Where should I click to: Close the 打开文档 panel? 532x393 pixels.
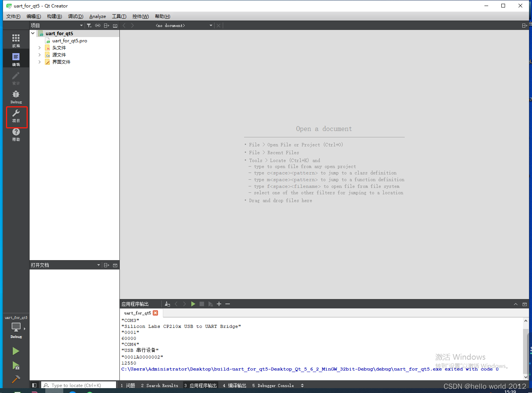click(115, 265)
